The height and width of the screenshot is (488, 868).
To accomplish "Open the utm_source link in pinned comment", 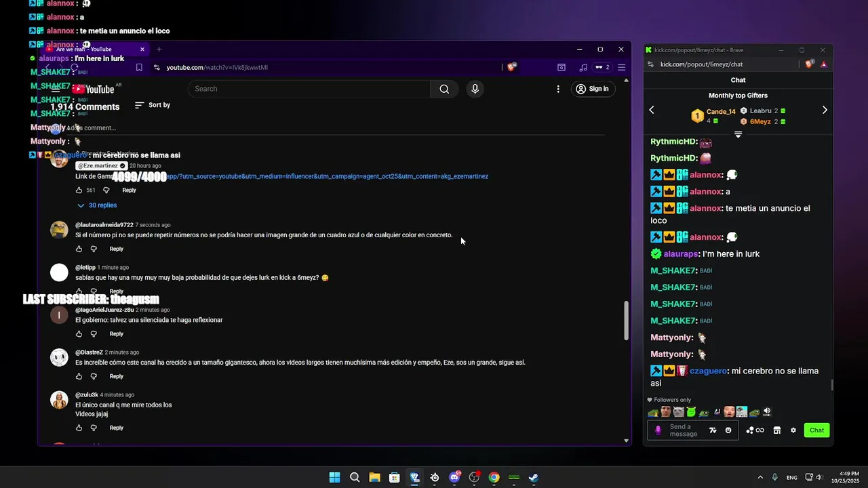I will pyautogui.click(x=328, y=176).
